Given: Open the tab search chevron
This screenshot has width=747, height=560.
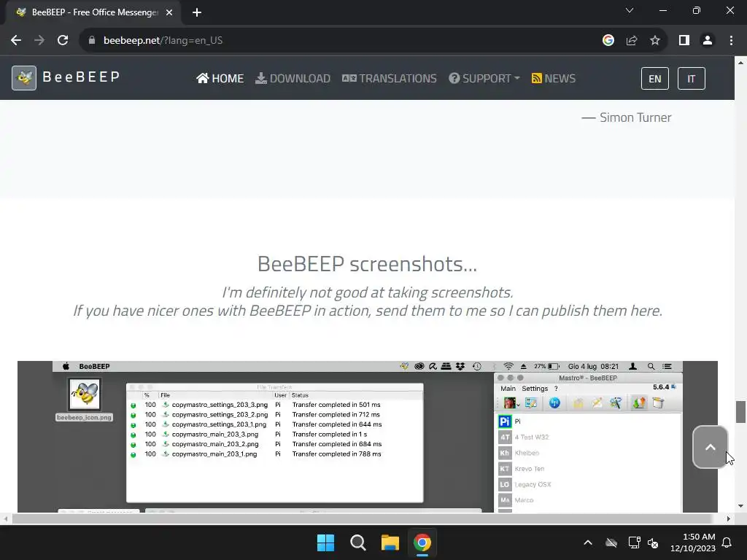Looking at the screenshot, I should (630, 10).
